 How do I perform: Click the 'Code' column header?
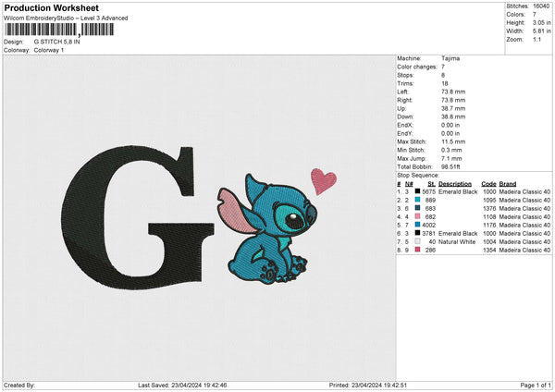(x=488, y=184)
